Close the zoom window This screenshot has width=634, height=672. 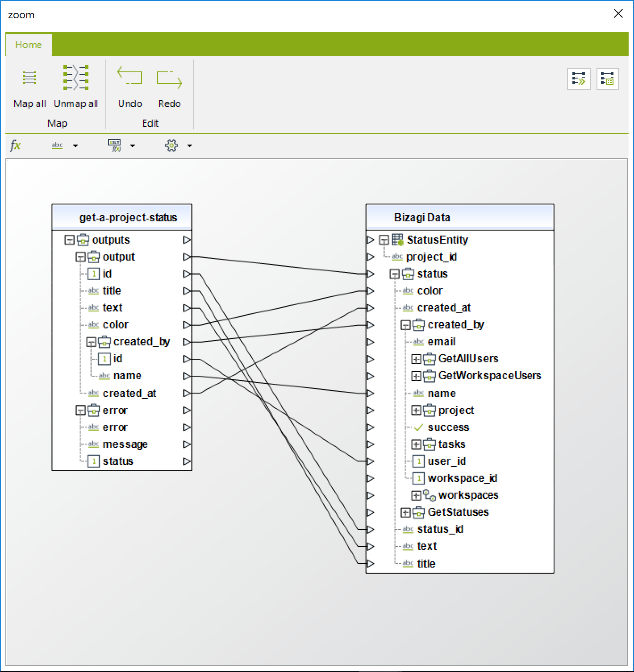pyautogui.click(x=618, y=14)
